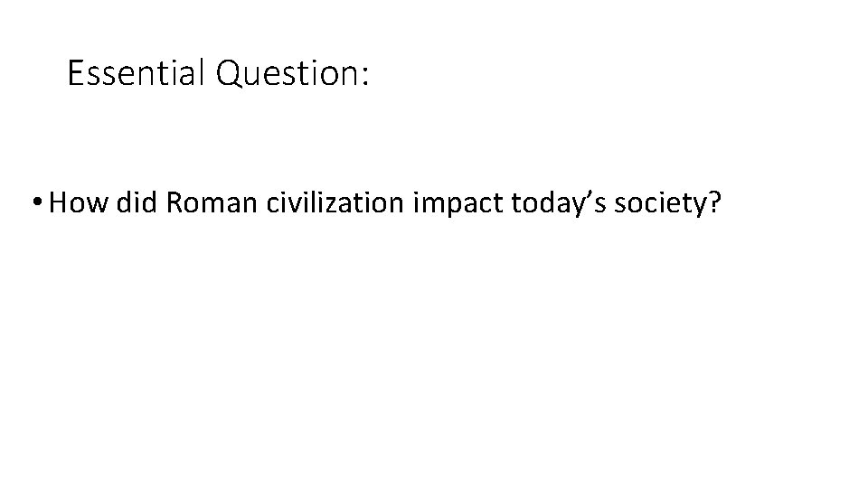Click the capital 'H' in 'How'
Image resolution: width=868 pixels, height=488 pixels.
click(60, 204)
